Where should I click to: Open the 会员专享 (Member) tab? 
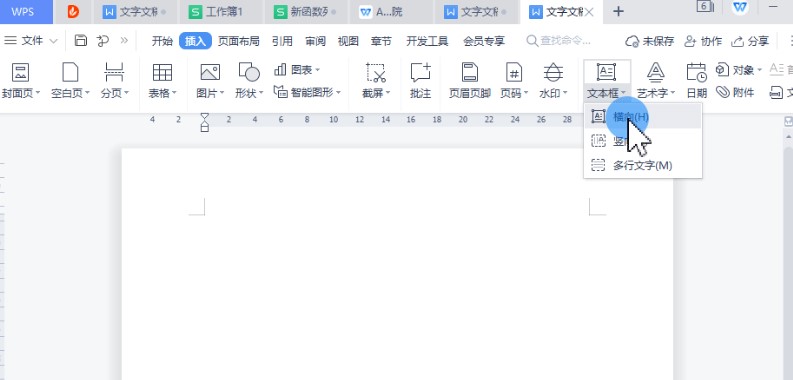point(484,41)
